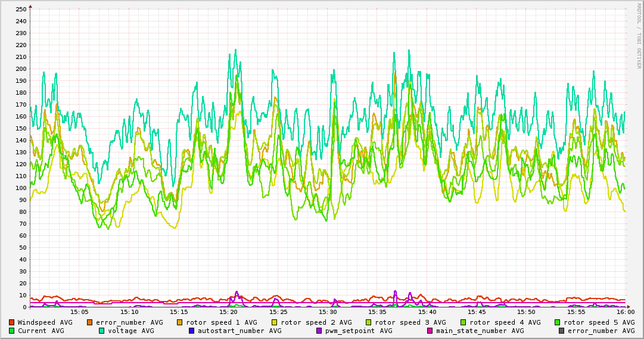Click the 70 value on the y-axis
The width and height of the screenshot is (644, 339).
tap(23, 223)
